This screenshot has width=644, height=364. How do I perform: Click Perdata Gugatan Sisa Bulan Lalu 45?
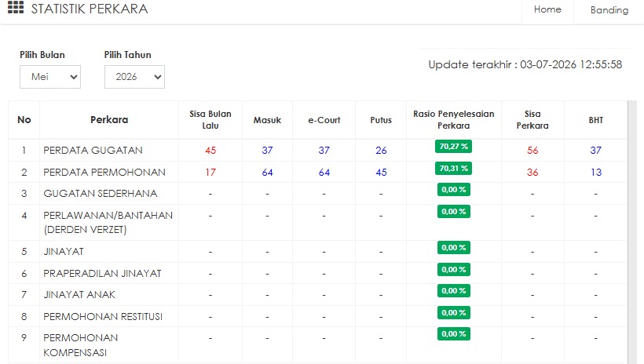210,150
